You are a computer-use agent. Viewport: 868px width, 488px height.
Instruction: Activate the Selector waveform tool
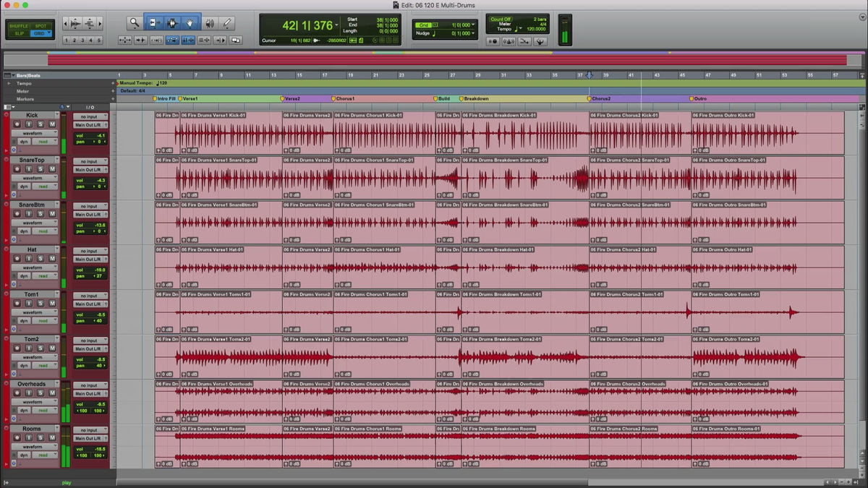(172, 23)
